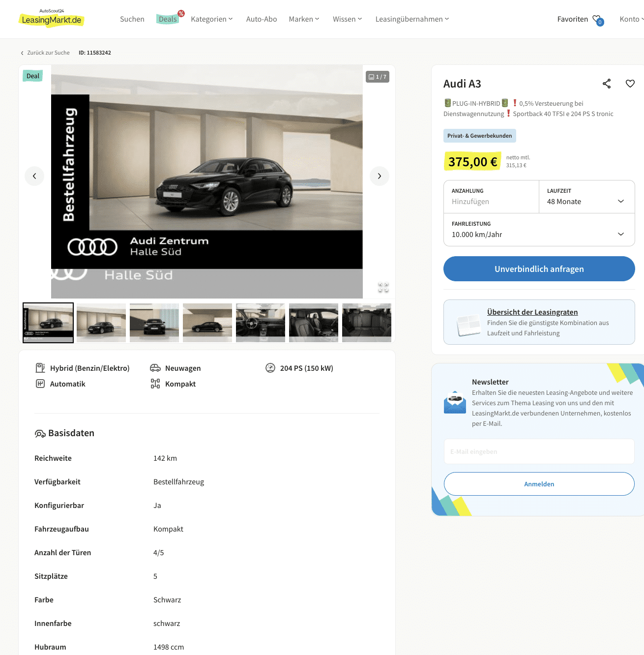Click the listing ID 11583242
This screenshot has width=644, height=655.
pyautogui.click(x=95, y=53)
